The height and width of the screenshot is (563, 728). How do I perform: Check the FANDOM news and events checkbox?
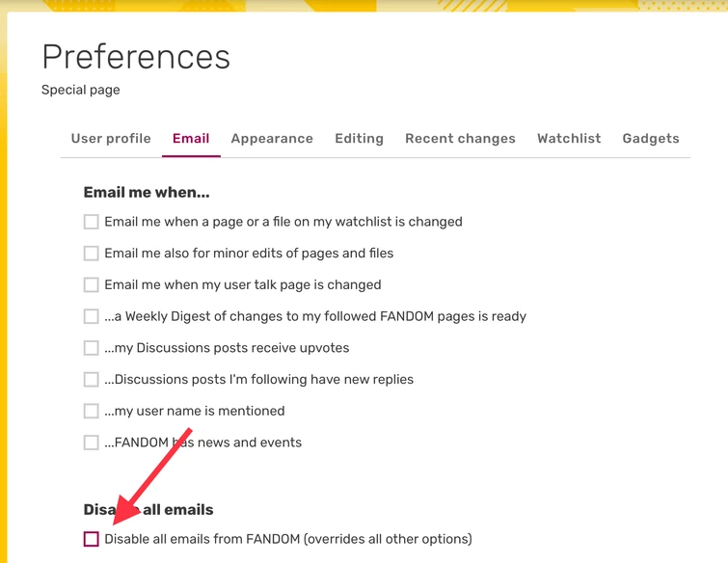[x=92, y=442]
